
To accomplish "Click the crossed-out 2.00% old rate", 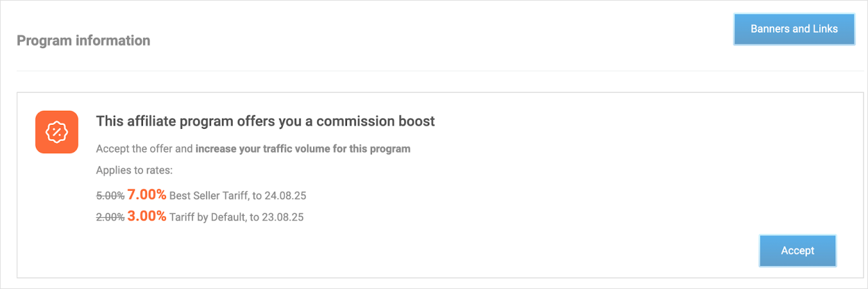I will pyautogui.click(x=110, y=217).
